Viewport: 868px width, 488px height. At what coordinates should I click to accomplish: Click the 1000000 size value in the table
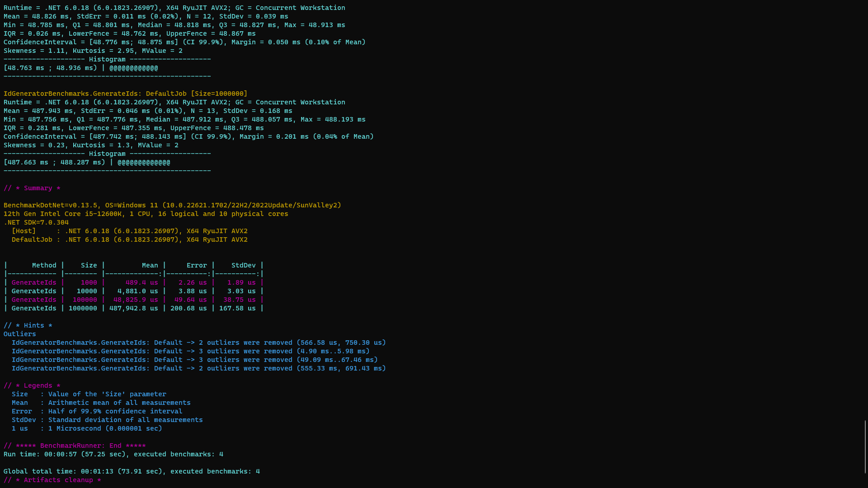pyautogui.click(x=83, y=308)
